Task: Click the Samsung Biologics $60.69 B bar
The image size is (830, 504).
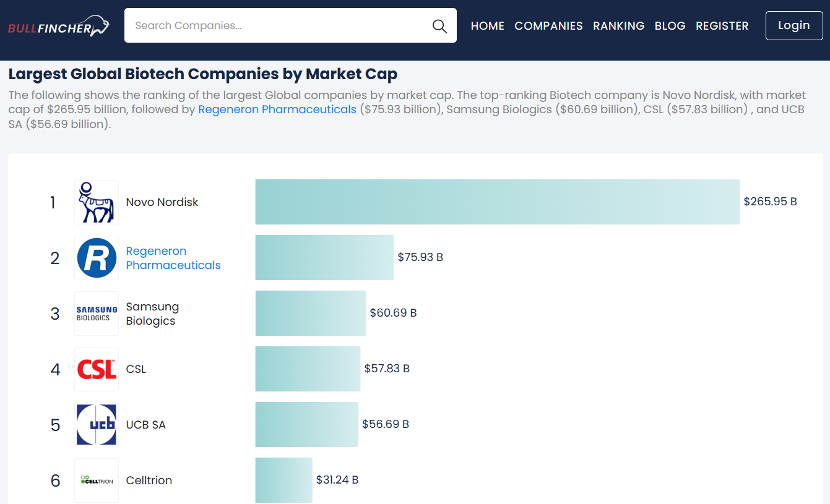Action: pyautogui.click(x=310, y=314)
